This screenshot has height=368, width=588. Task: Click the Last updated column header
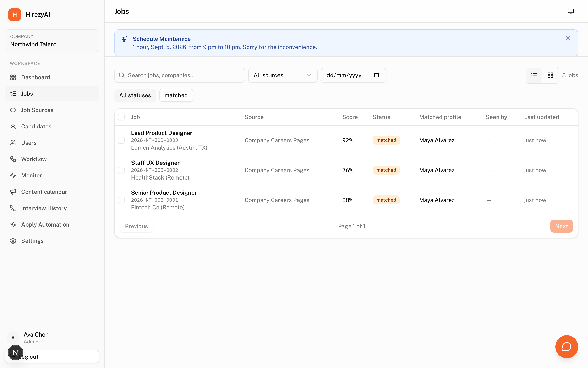pyautogui.click(x=542, y=117)
